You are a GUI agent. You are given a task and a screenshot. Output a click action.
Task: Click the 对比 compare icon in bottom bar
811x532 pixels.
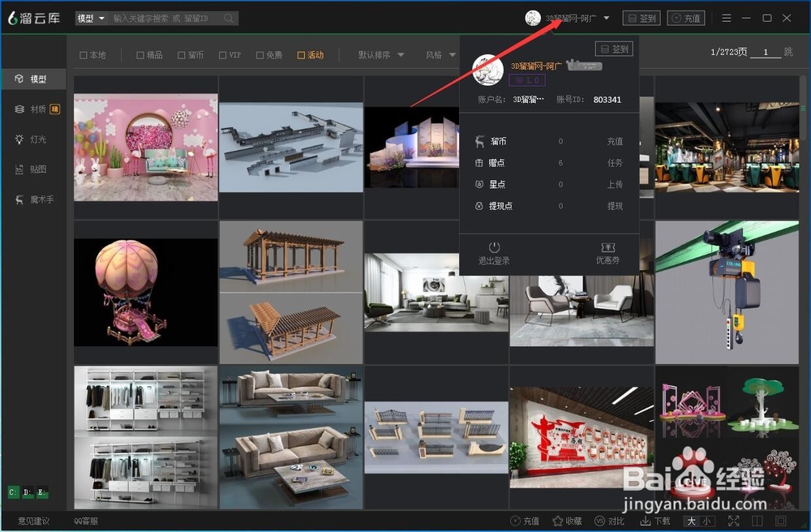610,521
